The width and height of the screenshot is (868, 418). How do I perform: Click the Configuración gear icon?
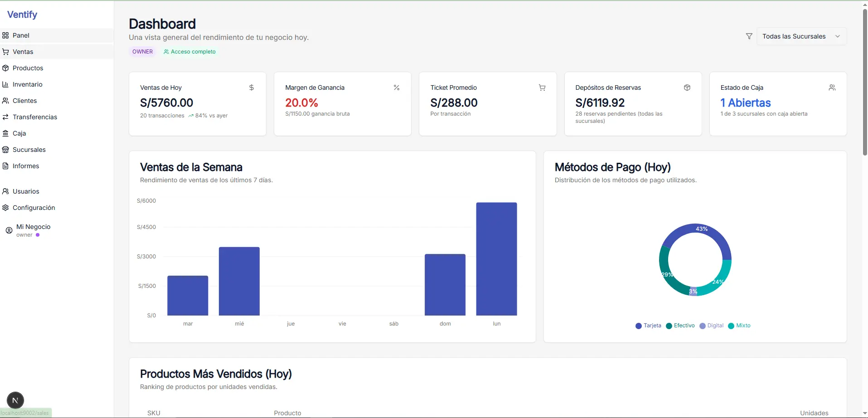[x=5, y=208]
